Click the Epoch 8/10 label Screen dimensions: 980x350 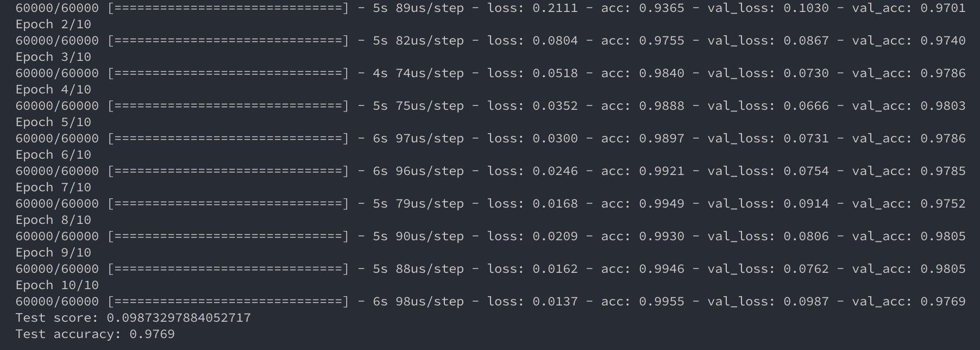point(53,220)
